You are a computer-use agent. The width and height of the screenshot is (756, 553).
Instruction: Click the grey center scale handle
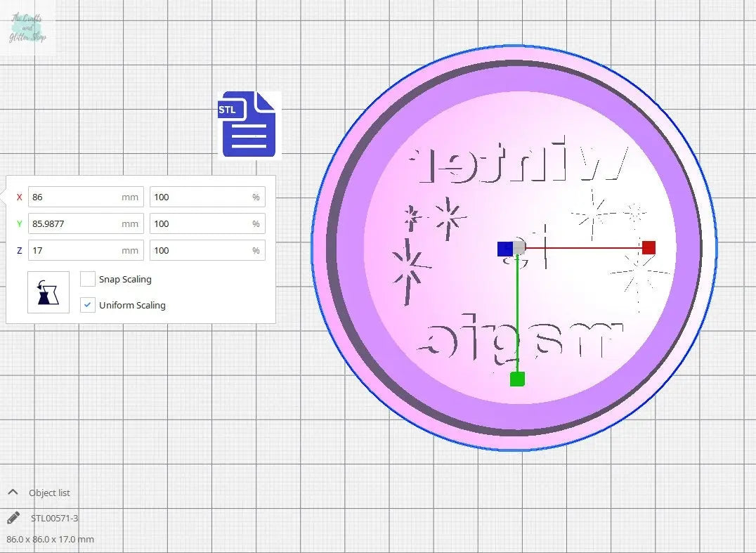click(519, 247)
